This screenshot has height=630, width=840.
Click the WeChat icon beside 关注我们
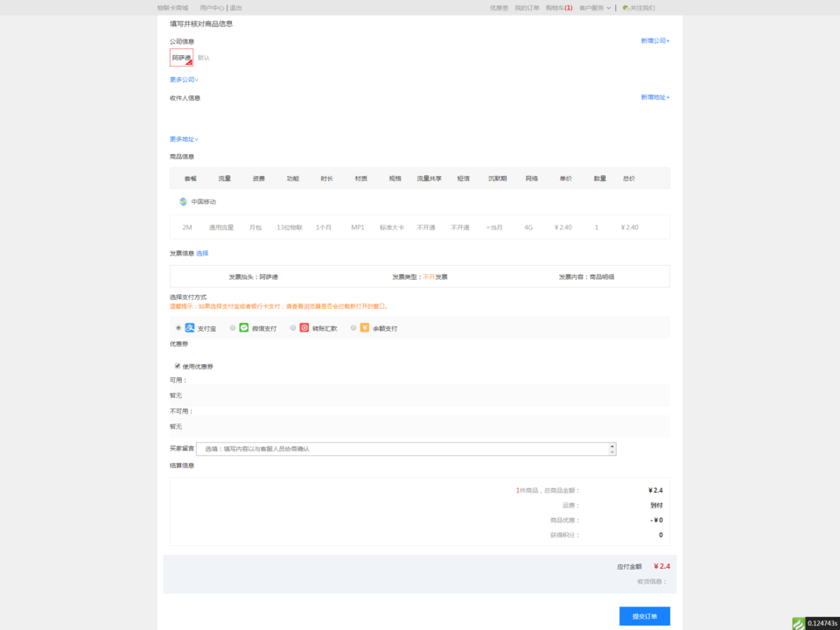pos(626,8)
